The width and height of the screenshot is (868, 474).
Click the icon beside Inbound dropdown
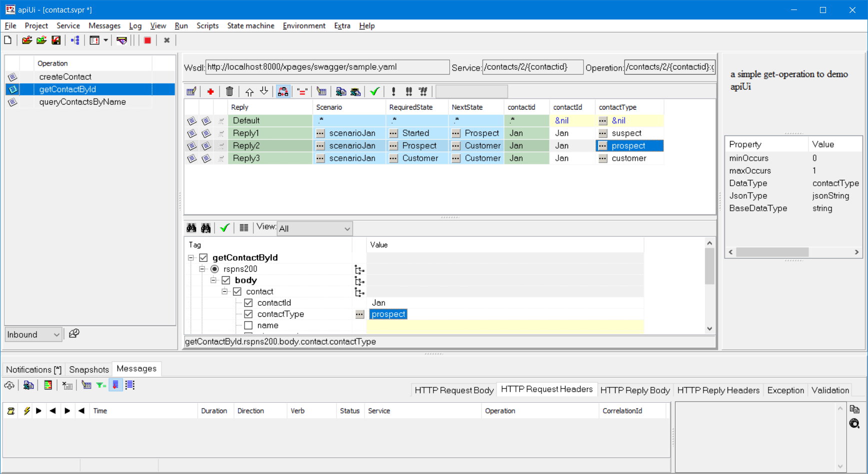coord(74,334)
